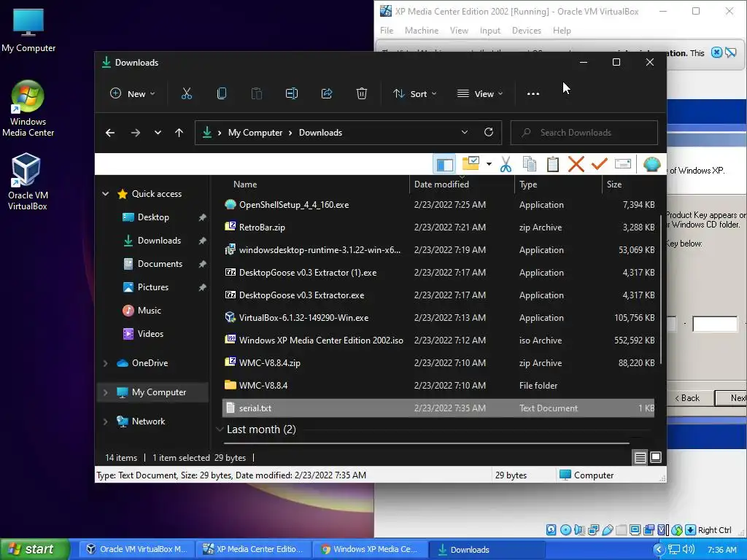
Task: Switch to large thumbnails view icon in status bar
Action: [656, 458]
